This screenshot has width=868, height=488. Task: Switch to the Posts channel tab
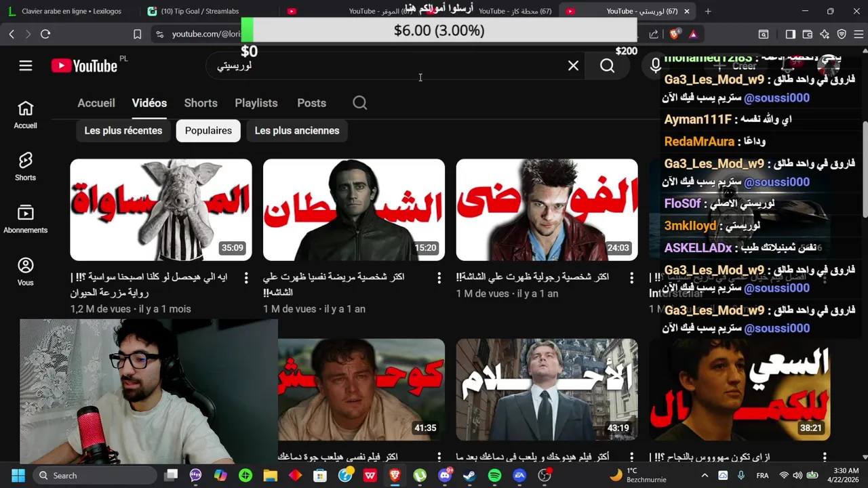[311, 103]
